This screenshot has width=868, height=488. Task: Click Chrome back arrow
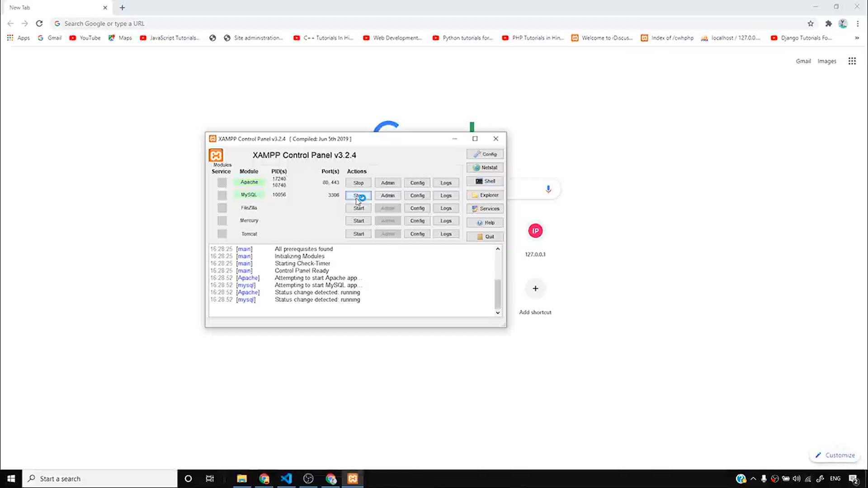(x=10, y=23)
